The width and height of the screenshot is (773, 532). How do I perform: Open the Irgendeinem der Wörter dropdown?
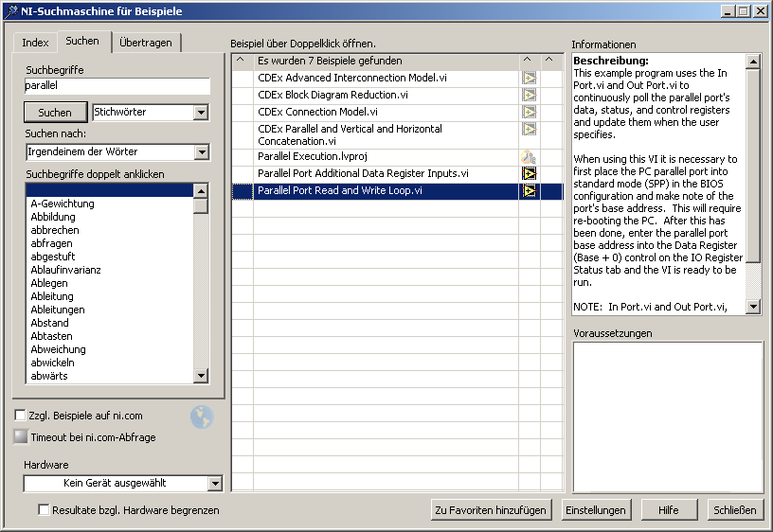(x=202, y=152)
